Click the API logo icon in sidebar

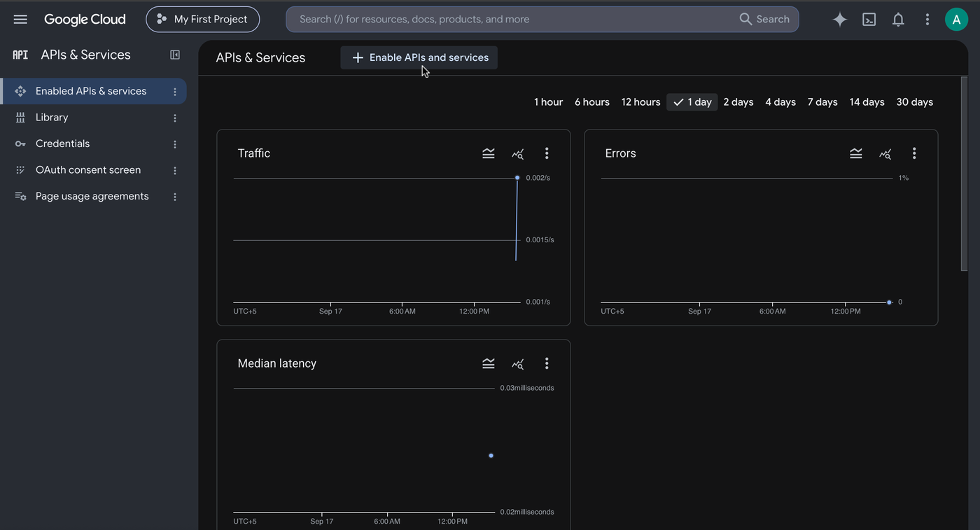pyautogui.click(x=20, y=55)
